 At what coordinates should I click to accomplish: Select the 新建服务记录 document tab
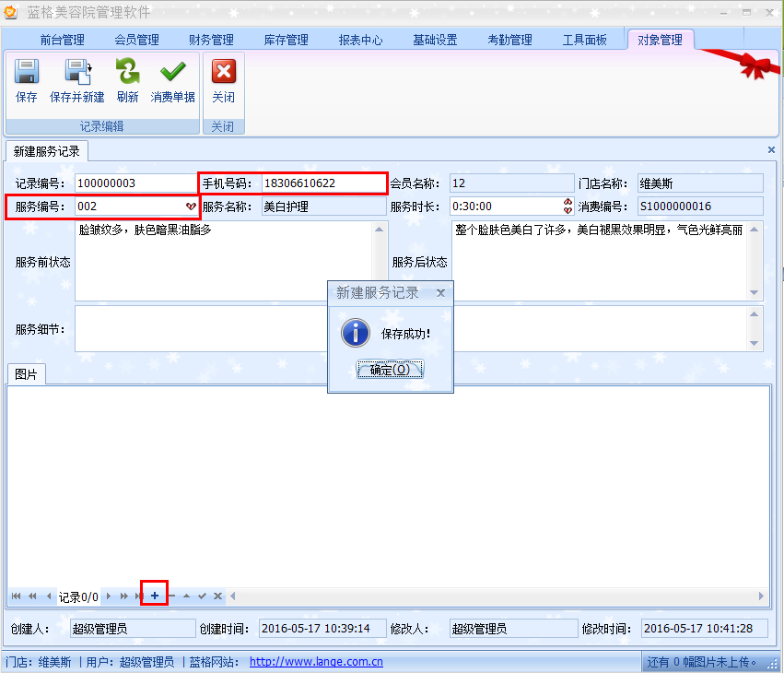coord(46,151)
